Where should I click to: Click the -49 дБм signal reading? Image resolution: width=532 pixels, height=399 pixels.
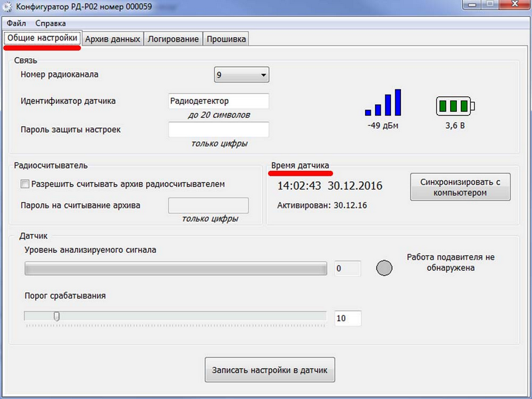pyautogui.click(x=383, y=126)
